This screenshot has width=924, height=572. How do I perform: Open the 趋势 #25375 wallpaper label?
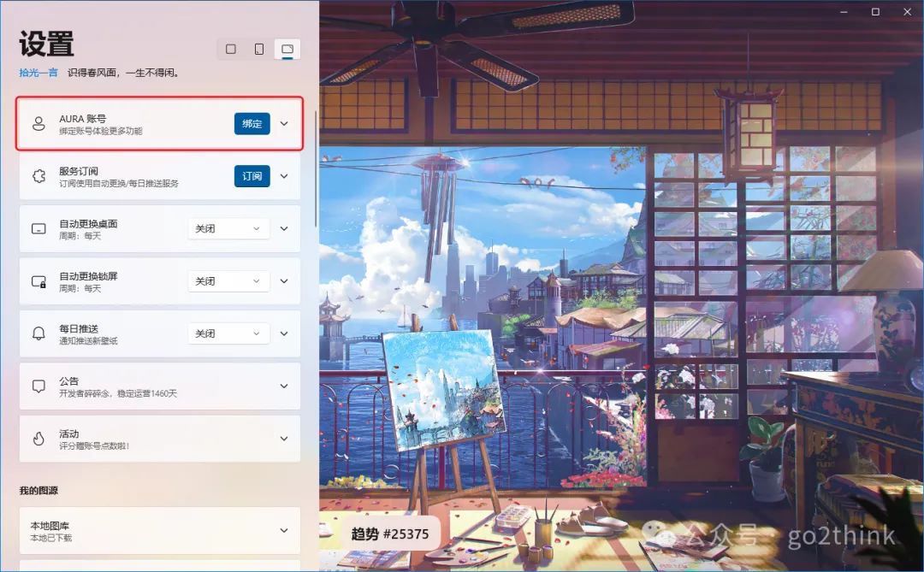390,534
